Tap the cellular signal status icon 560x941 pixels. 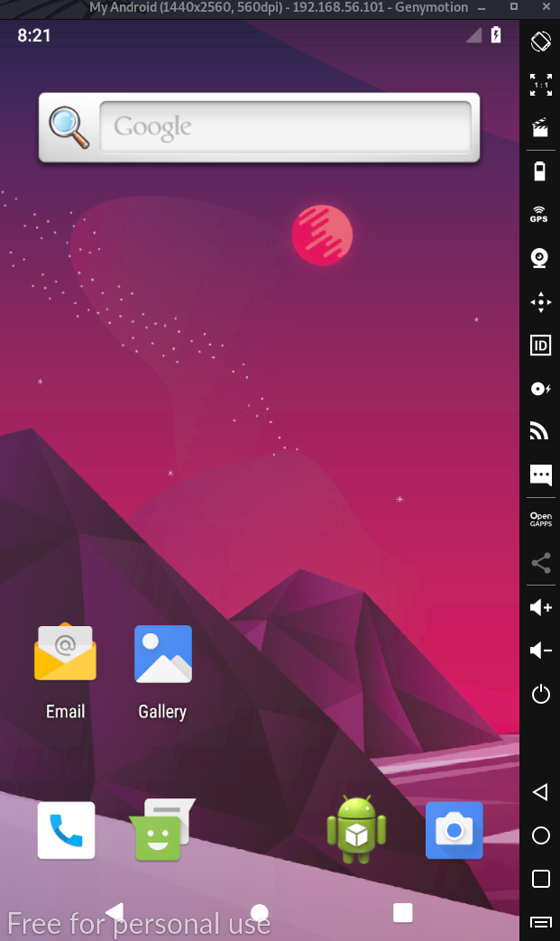(x=474, y=35)
